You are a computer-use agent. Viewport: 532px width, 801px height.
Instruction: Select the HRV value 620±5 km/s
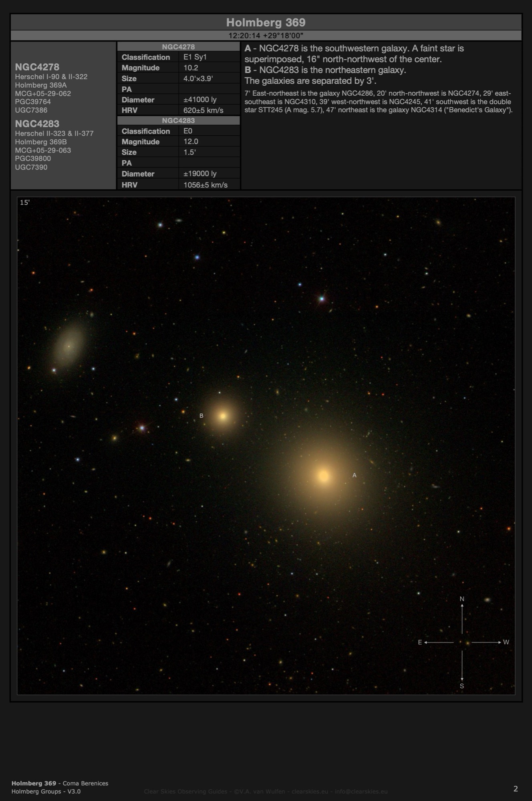[x=203, y=110]
